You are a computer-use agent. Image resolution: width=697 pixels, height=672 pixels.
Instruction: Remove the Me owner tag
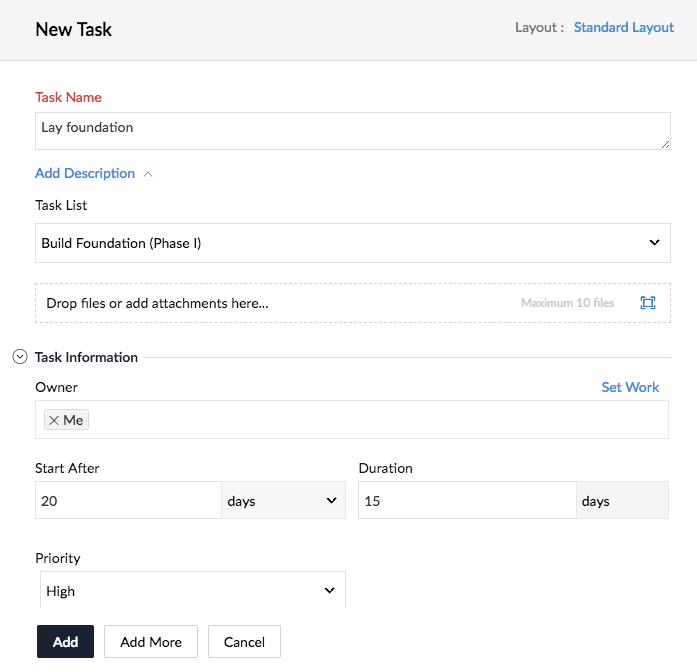click(x=54, y=420)
